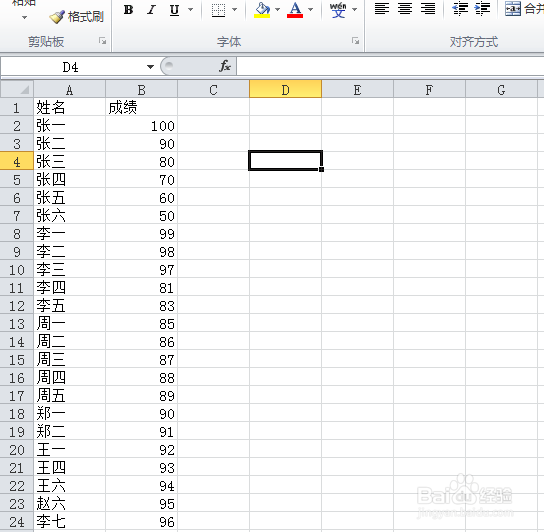Screen dimensions: 544x532
Task: Open font color dropdown arrow
Action: click(x=311, y=10)
